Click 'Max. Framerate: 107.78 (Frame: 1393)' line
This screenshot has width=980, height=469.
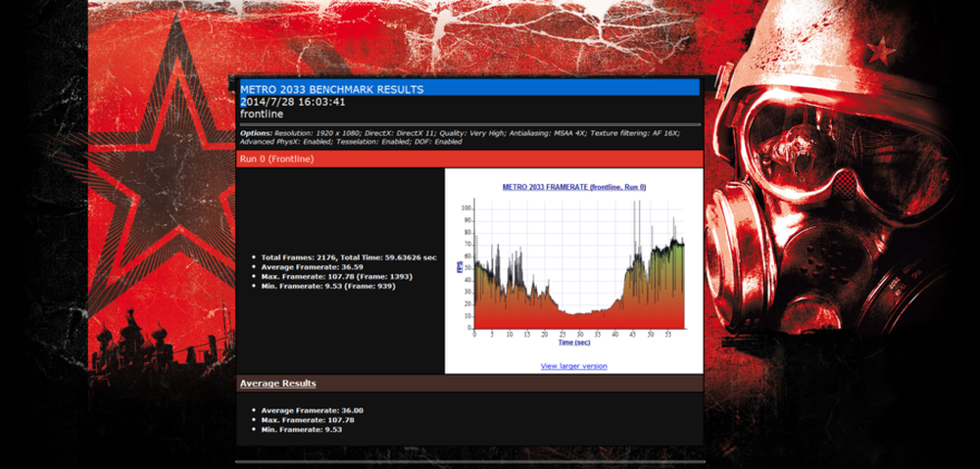point(337,276)
